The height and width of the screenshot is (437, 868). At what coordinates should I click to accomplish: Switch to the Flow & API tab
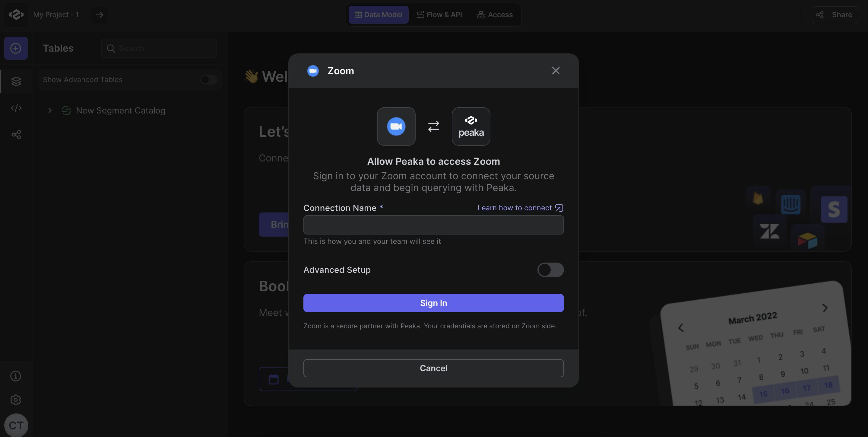[x=439, y=14]
